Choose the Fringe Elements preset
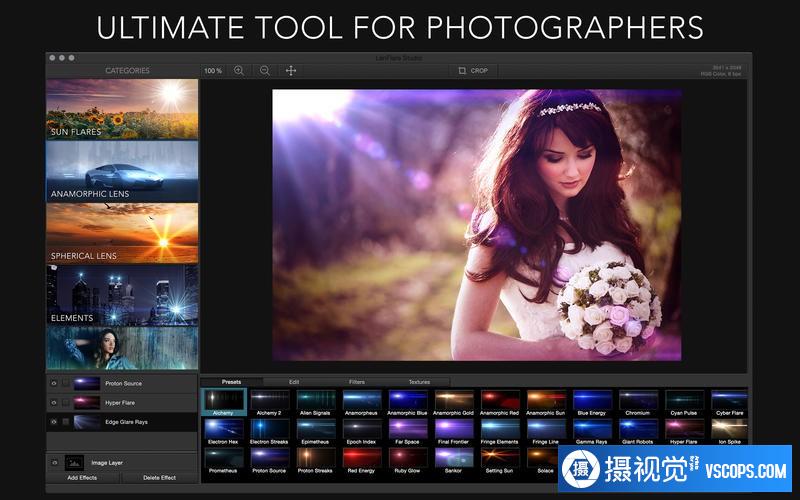The height and width of the screenshot is (500, 800). coord(499,432)
